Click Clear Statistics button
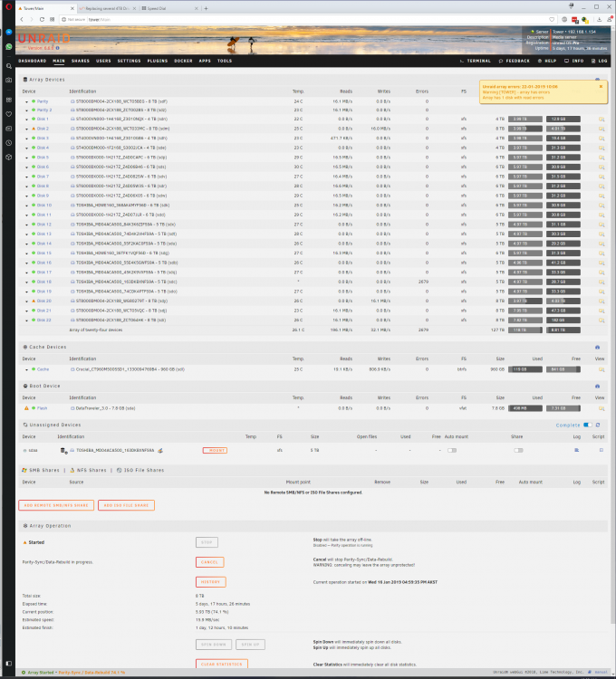 coord(221,664)
